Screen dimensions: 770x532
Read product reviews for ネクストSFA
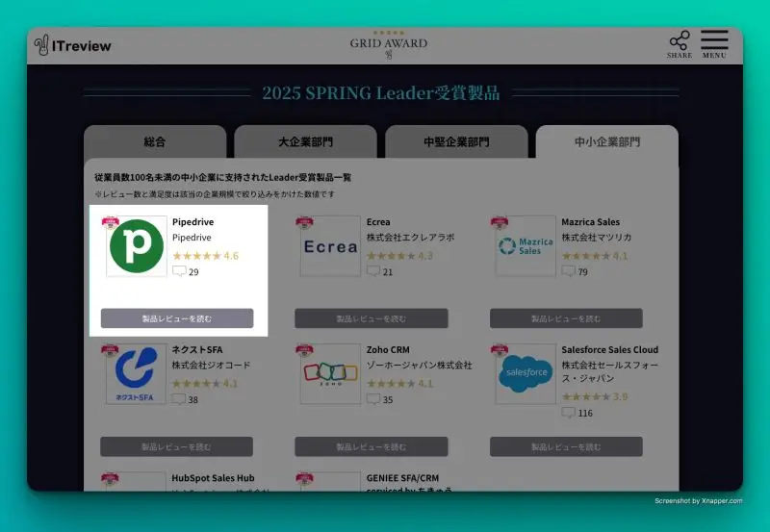point(177,446)
